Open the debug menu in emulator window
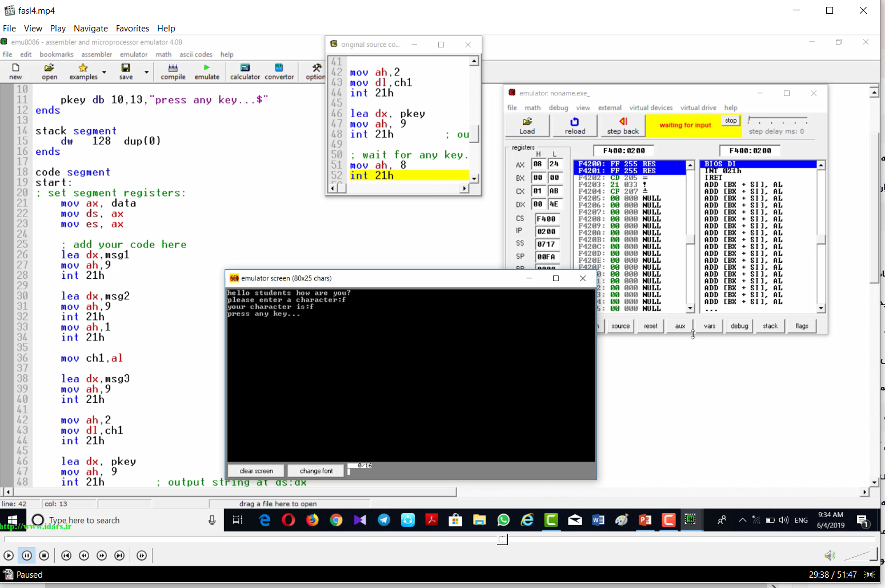The image size is (885, 588). 558,107
